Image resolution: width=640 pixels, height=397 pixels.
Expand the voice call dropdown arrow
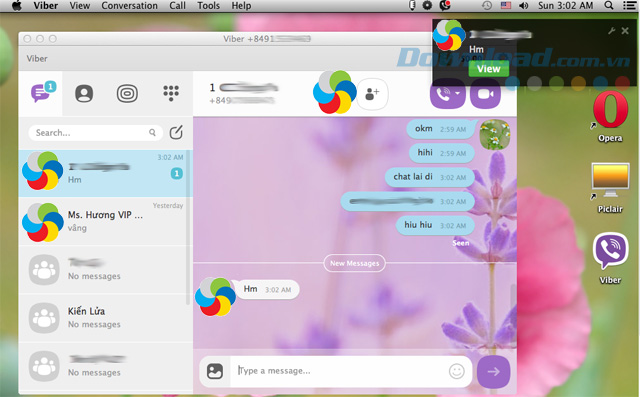458,94
